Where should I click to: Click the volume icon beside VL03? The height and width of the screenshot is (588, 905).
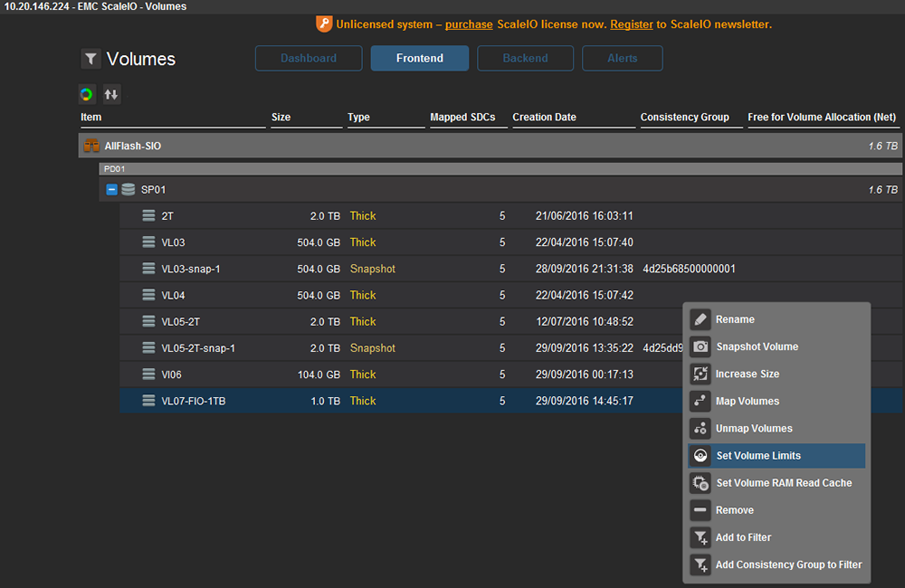click(x=148, y=242)
